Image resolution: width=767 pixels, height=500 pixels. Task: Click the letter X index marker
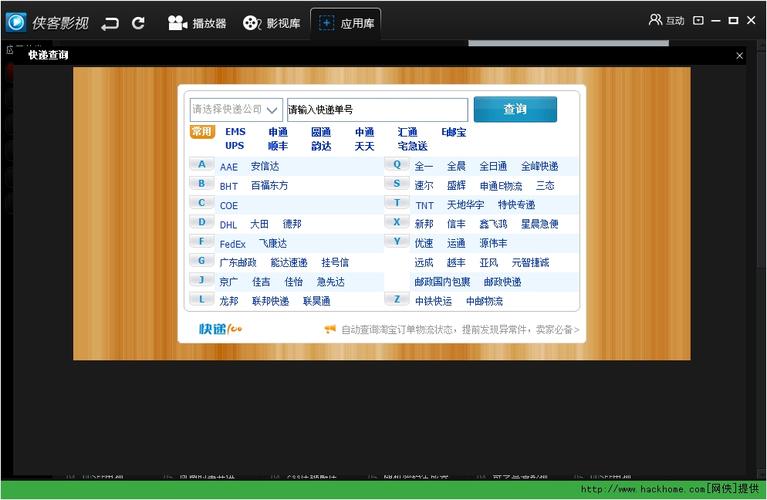(397, 222)
